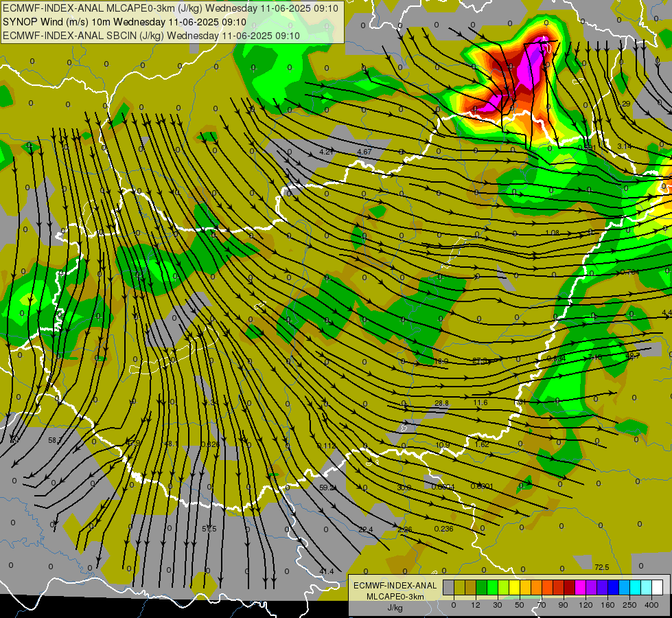Screen dimensions: 672x618
Task: Click the map value 1.08
Action: (x=552, y=233)
